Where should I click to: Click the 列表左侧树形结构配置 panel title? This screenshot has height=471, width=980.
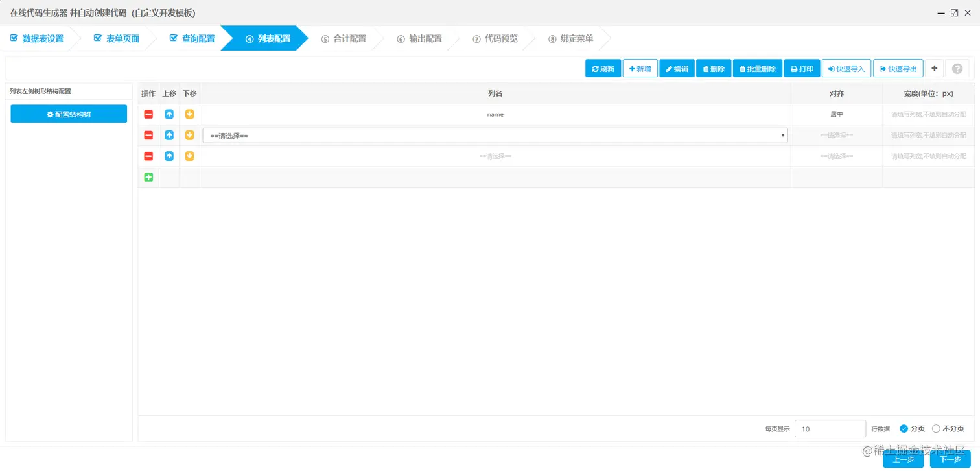click(40, 91)
